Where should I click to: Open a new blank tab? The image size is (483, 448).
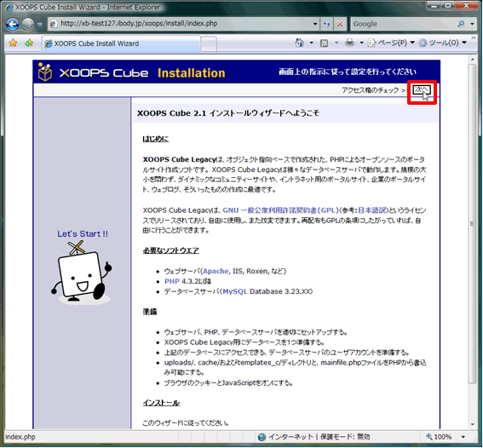tap(209, 43)
